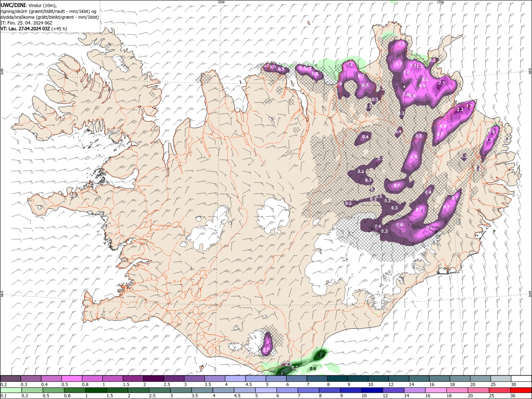Screen dimensions: 532x399
Task: Select rain legend swatch between 8 and 9
Action: coord(329,390)
